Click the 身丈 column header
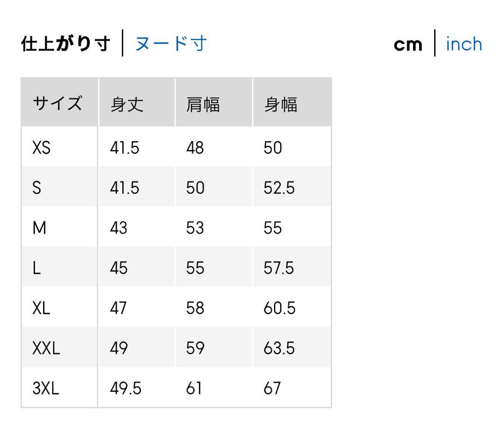504x438 pixels. pos(126,104)
